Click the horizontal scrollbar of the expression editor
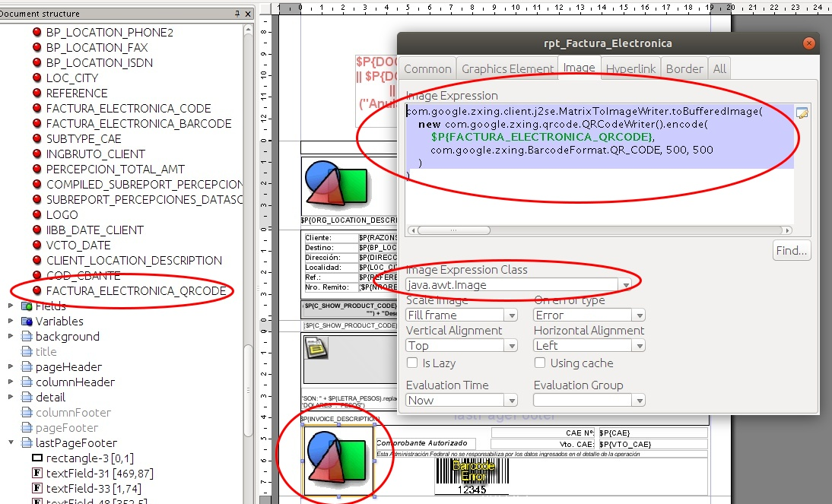Viewport: 832px width, 504px height. click(454, 230)
